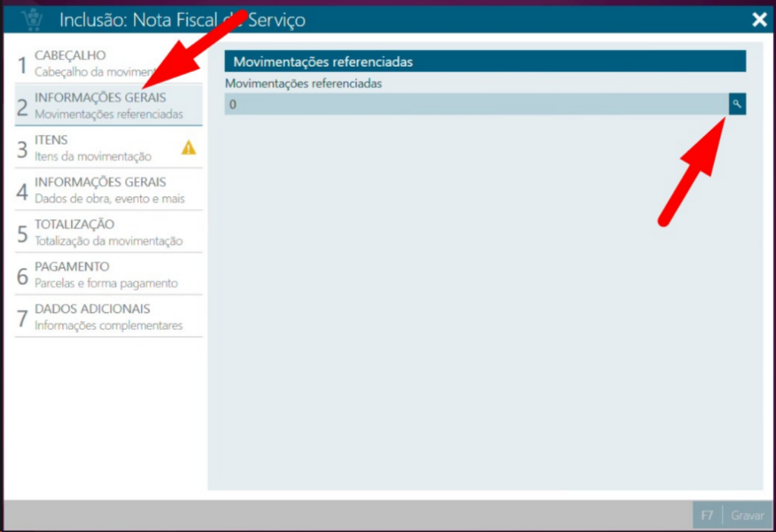Screen dimensions: 776x532
Task: Click the yellow warning icon beside ITENS
Action: coord(189,148)
